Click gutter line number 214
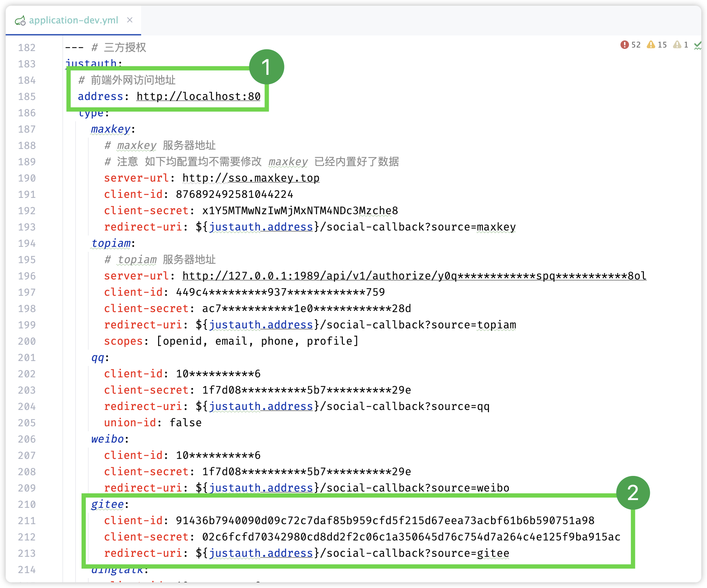This screenshot has height=588, width=707. 27,570
